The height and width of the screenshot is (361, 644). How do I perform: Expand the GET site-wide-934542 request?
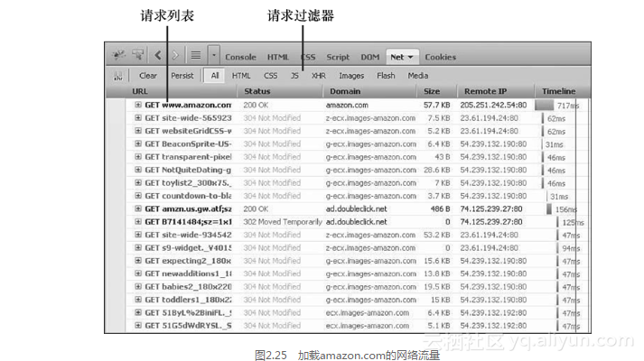click(x=138, y=235)
